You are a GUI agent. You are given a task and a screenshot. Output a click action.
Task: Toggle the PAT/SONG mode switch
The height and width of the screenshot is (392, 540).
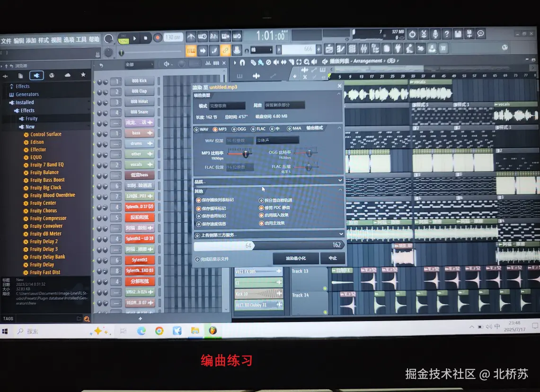[124, 39]
